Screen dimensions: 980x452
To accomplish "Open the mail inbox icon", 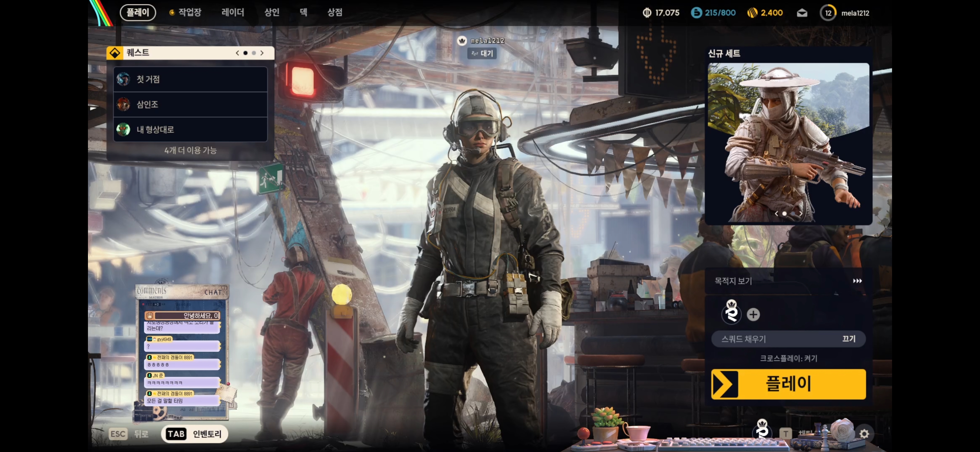I will (x=802, y=13).
